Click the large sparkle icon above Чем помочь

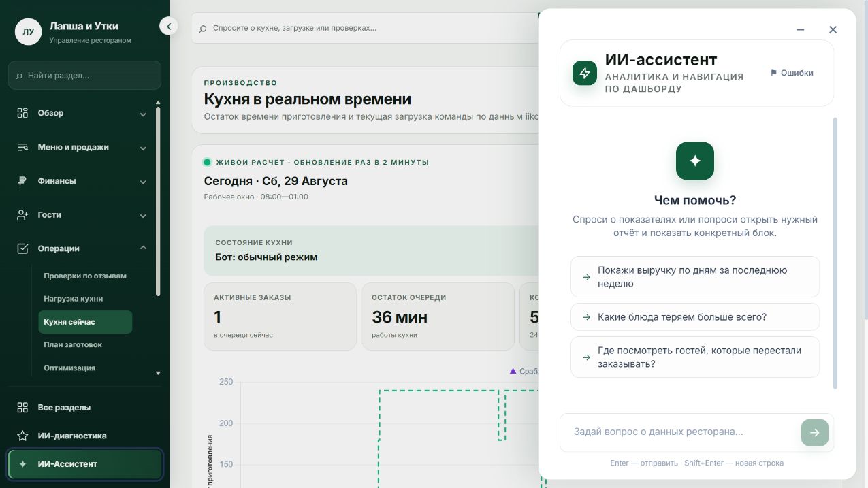[695, 161]
